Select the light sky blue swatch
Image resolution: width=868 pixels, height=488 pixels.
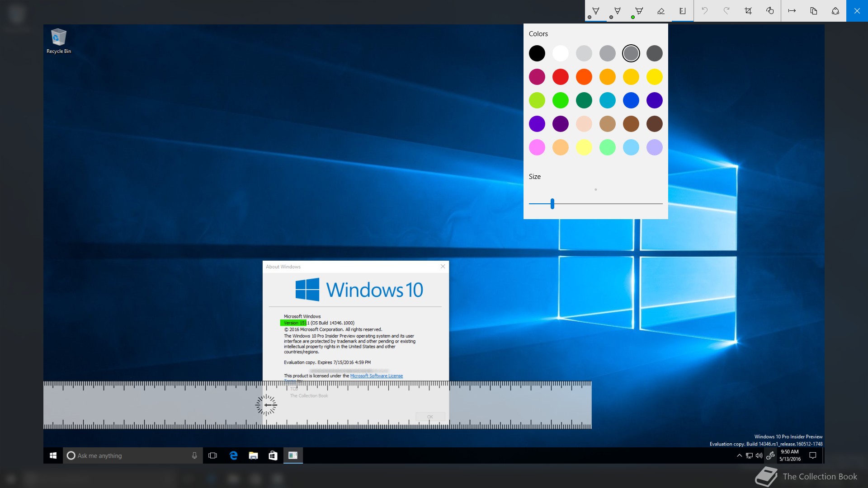point(631,147)
